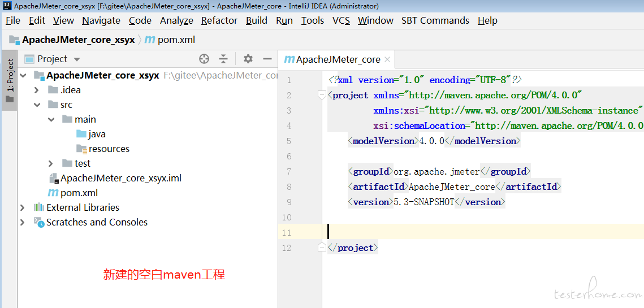
Task: Expand External Libraries node
Action: point(23,207)
